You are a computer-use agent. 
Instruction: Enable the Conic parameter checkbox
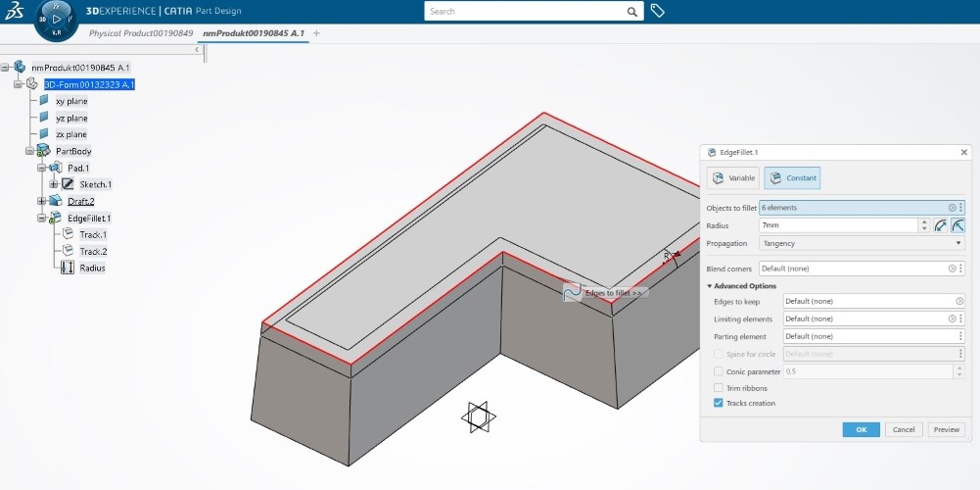[719, 371]
